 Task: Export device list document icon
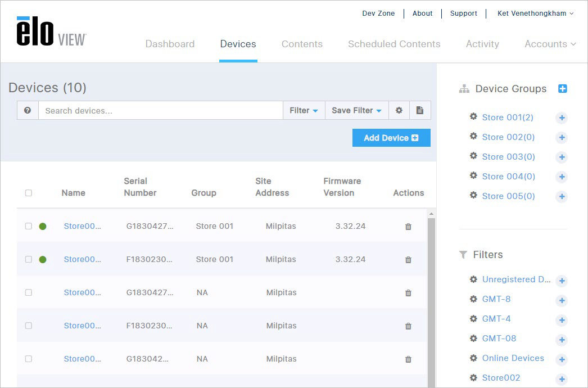coord(420,110)
